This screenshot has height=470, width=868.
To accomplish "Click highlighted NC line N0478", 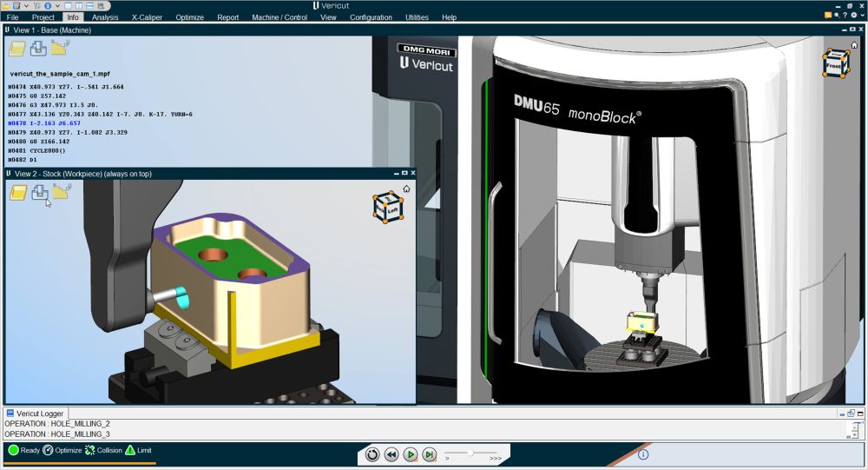I will click(44, 123).
